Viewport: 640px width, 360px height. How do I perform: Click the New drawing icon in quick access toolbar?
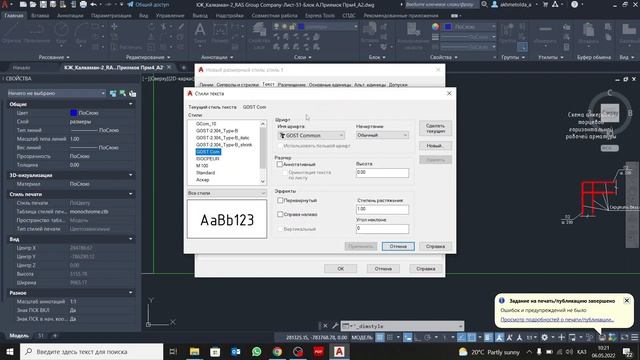click(x=23, y=4)
